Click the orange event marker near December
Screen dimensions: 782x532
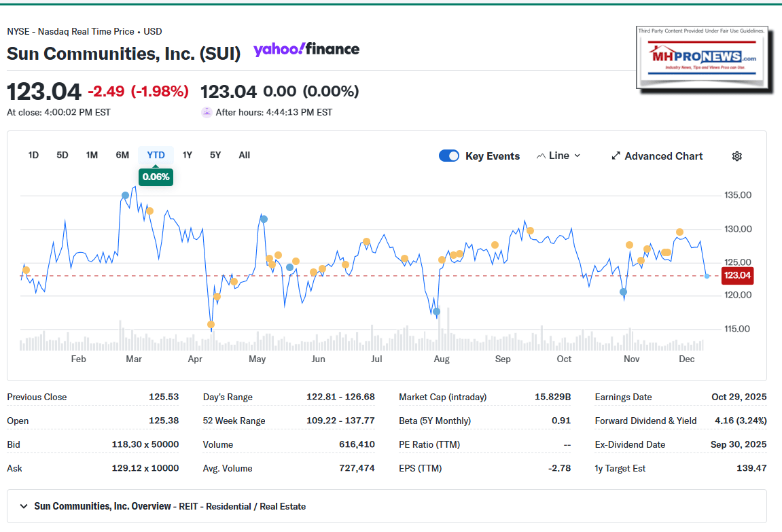pyautogui.click(x=679, y=232)
